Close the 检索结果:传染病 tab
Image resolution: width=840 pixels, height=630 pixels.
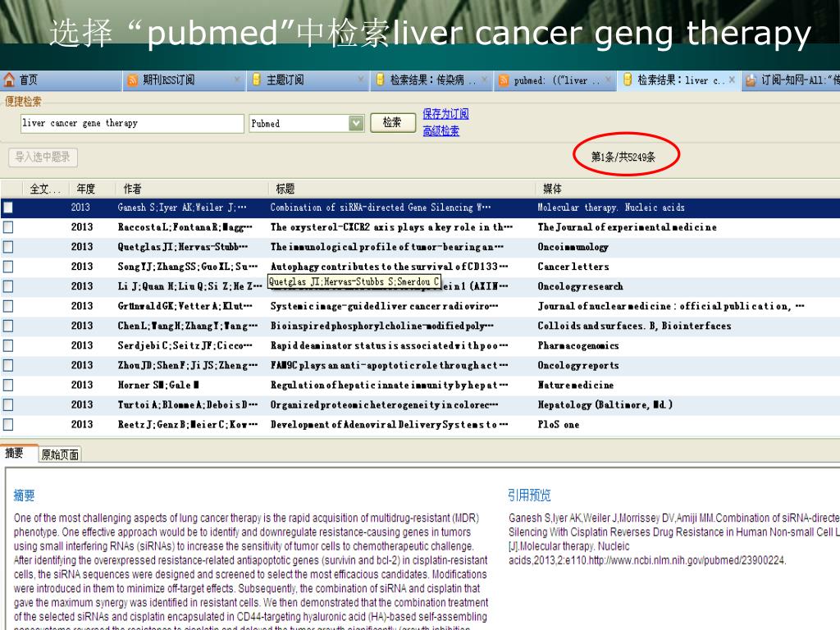pos(484,80)
